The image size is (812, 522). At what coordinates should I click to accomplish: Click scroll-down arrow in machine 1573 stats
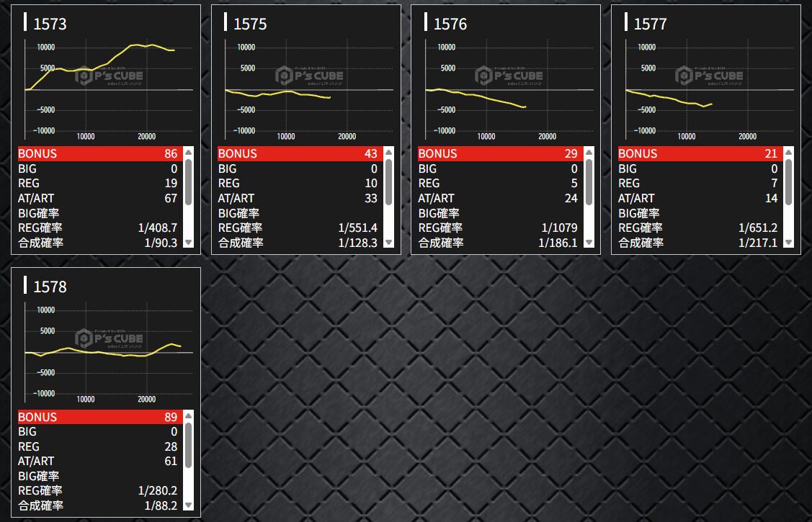189,243
